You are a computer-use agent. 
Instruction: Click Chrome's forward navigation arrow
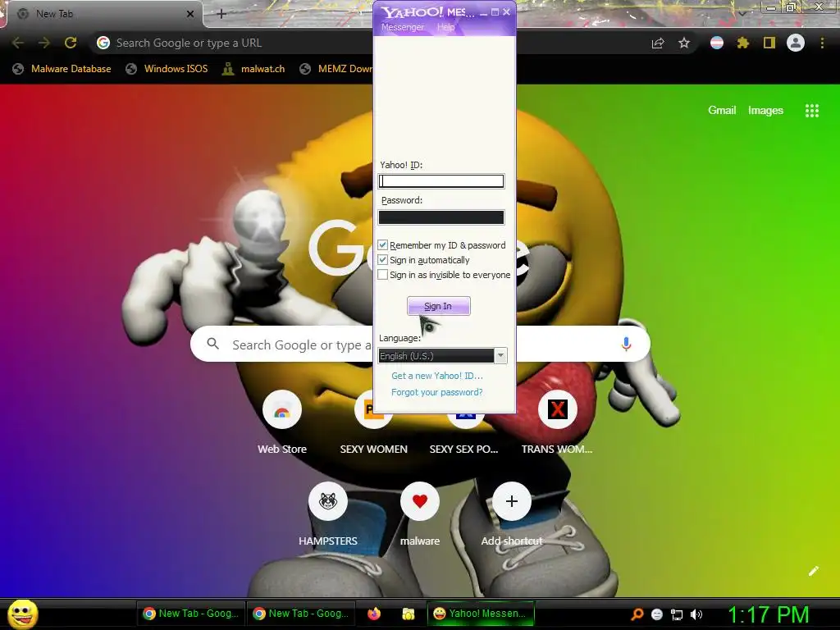tap(44, 43)
